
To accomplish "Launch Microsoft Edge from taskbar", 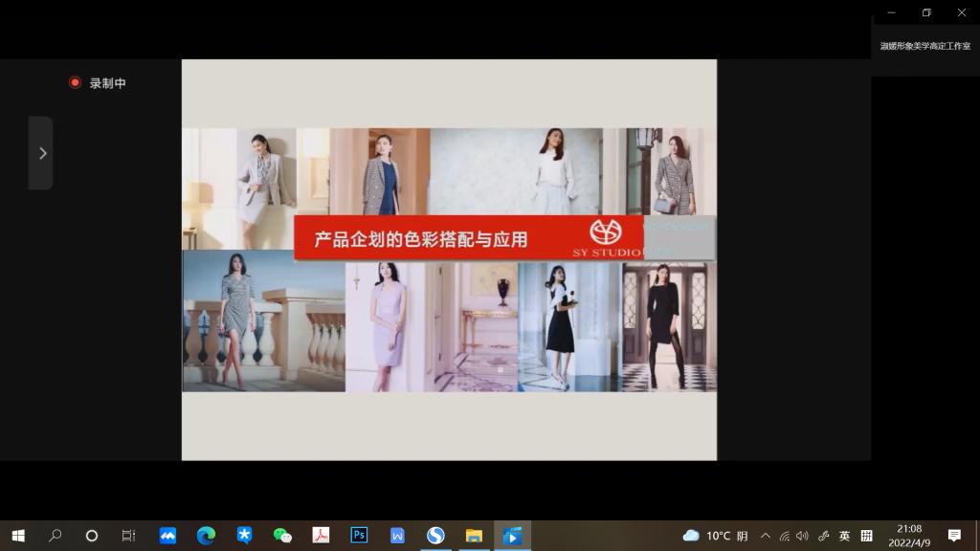I will coord(206,536).
